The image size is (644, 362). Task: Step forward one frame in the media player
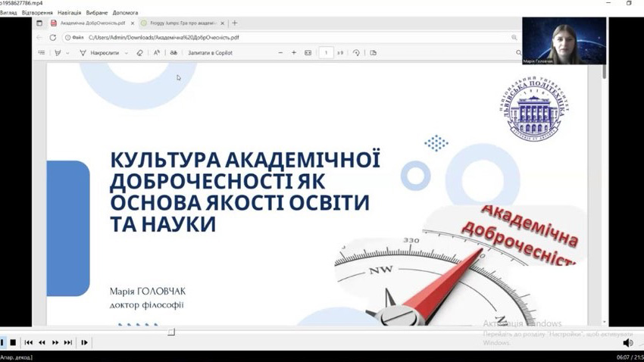pos(85,342)
